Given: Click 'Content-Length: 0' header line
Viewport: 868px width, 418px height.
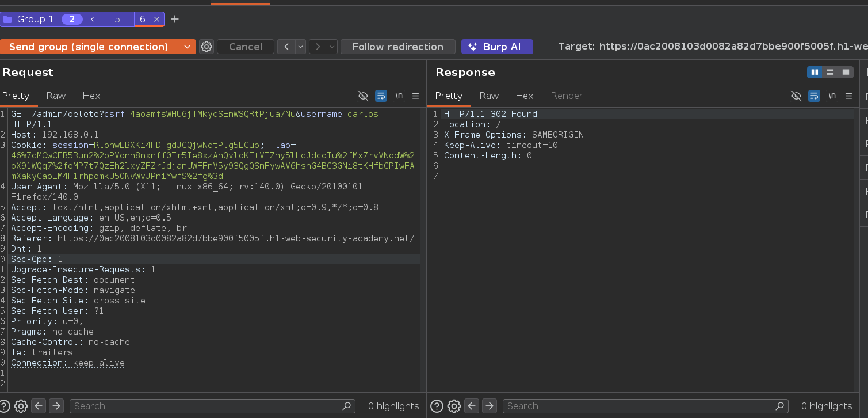Looking at the screenshot, I should (488, 155).
